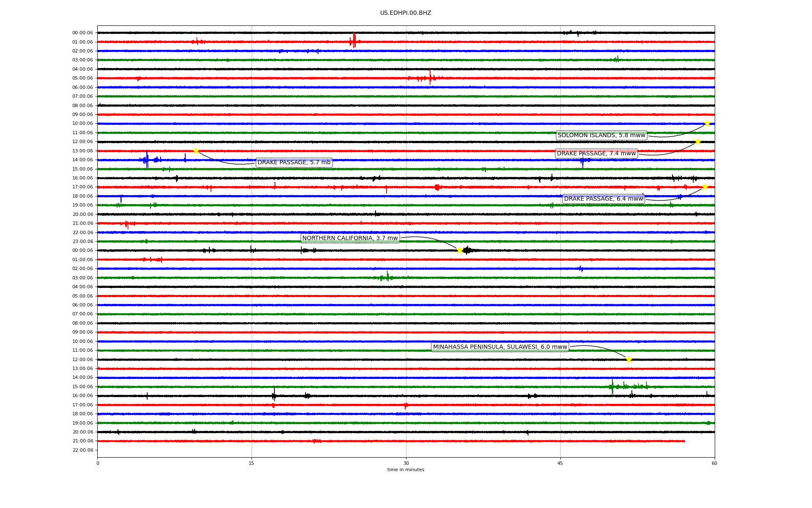Click the x-axis tick label 60
This screenshot has height=508, width=812.
point(714,463)
